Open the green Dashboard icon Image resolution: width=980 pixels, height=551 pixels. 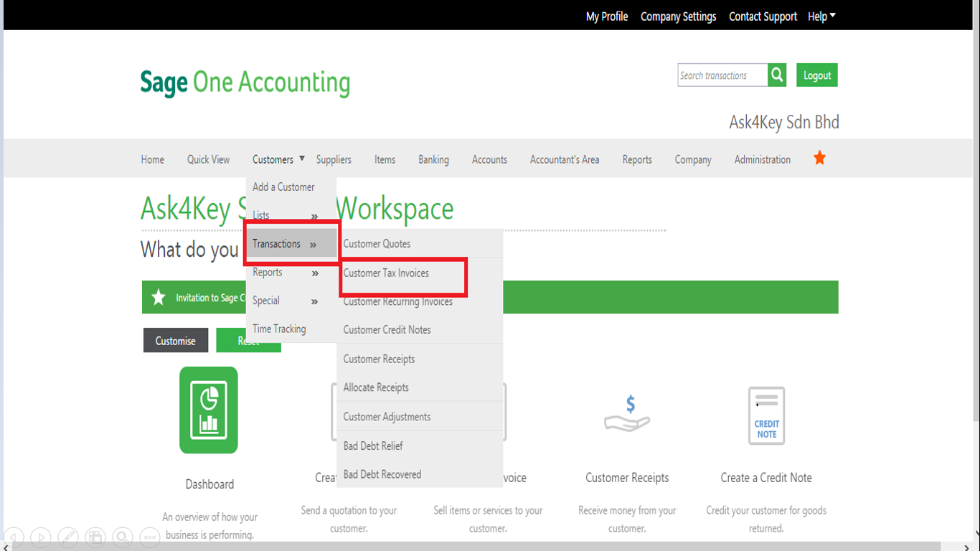pyautogui.click(x=209, y=410)
